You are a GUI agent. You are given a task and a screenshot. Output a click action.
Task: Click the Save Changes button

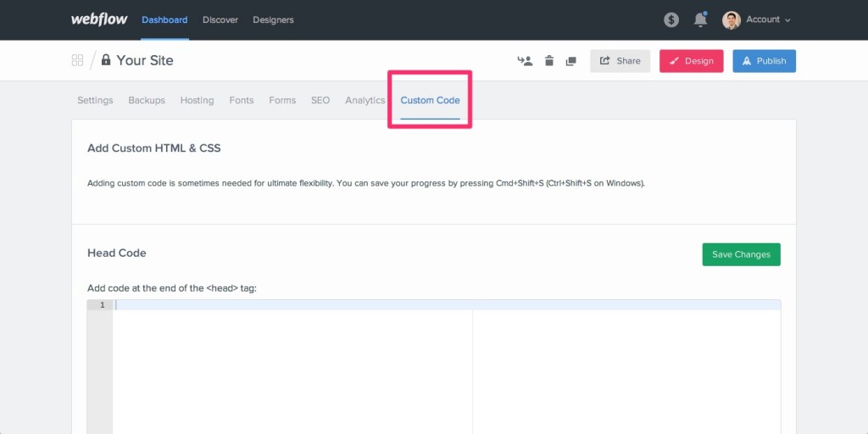point(741,254)
